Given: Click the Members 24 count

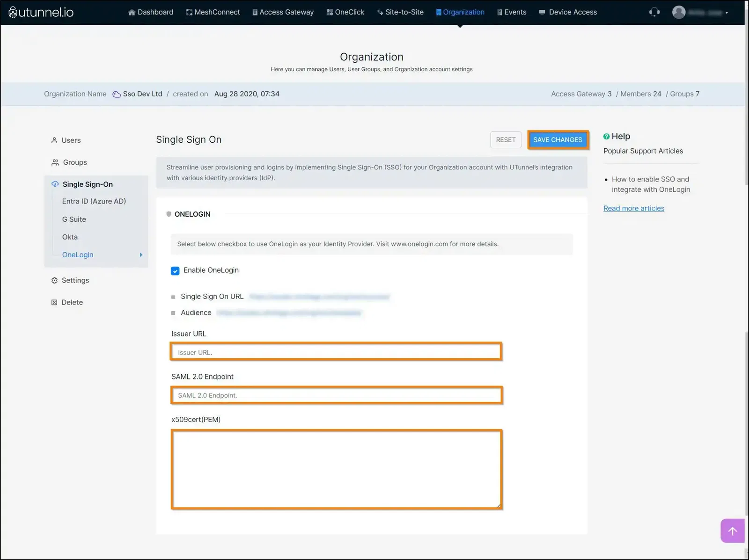Looking at the screenshot, I should point(641,94).
